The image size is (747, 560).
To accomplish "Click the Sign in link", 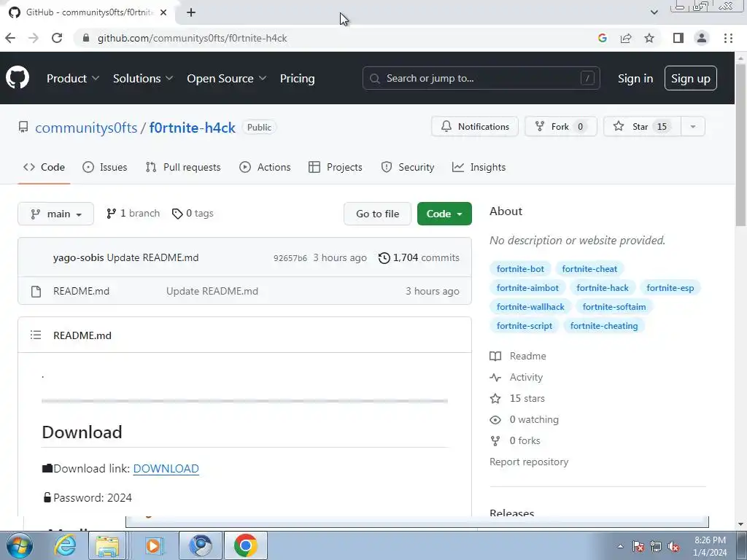I will coord(635,78).
